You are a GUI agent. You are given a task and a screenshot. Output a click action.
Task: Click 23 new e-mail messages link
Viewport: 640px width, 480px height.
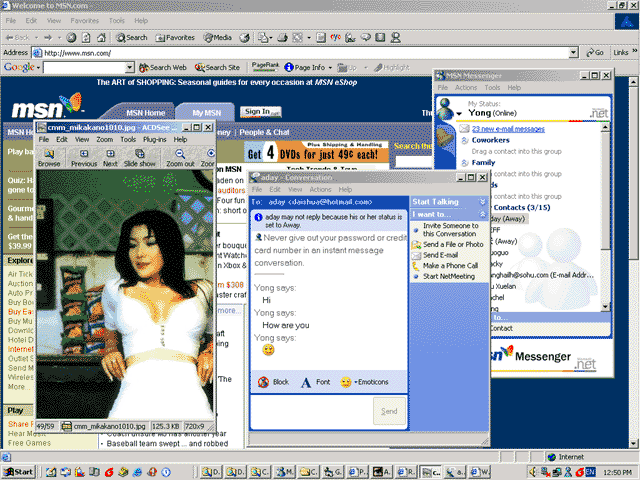click(508, 129)
